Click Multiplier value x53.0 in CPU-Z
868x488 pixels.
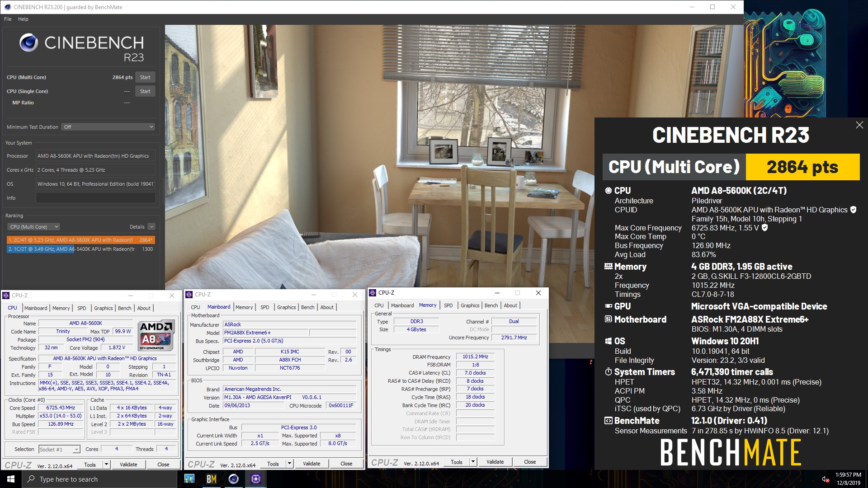click(61, 416)
